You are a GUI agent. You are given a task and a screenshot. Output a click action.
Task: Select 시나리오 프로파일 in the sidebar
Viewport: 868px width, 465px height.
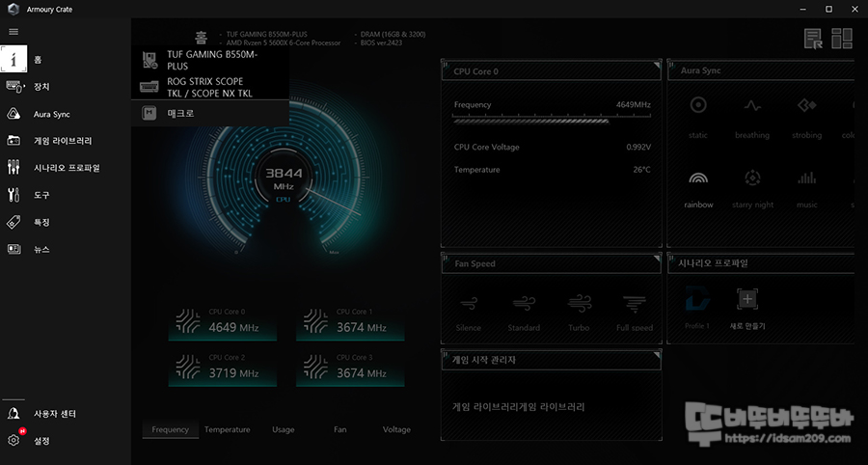click(66, 168)
